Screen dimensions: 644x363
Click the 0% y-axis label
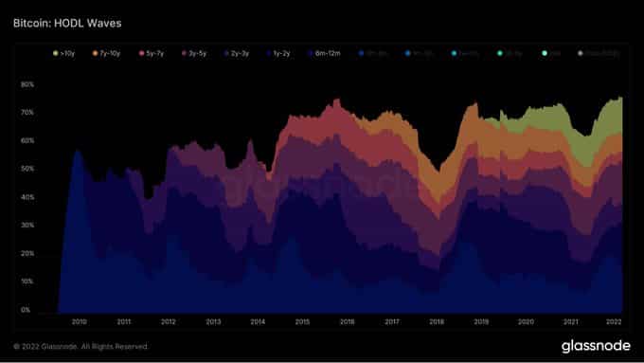pyautogui.click(x=26, y=310)
